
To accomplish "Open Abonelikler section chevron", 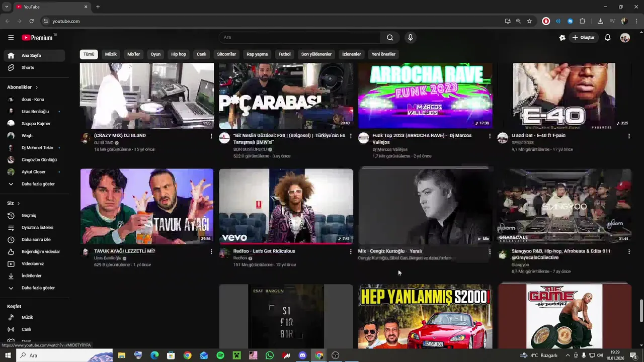I will point(36,87).
